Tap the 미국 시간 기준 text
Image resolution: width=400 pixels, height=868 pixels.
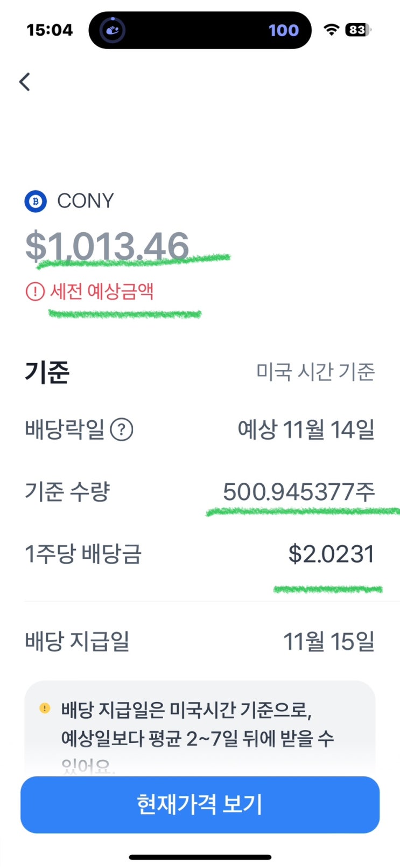click(315, 371)
